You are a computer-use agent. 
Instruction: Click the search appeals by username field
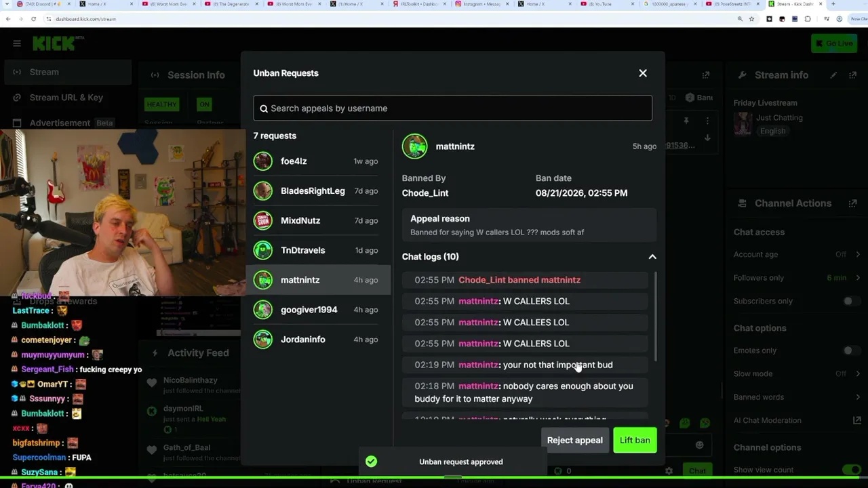[453, 108]
